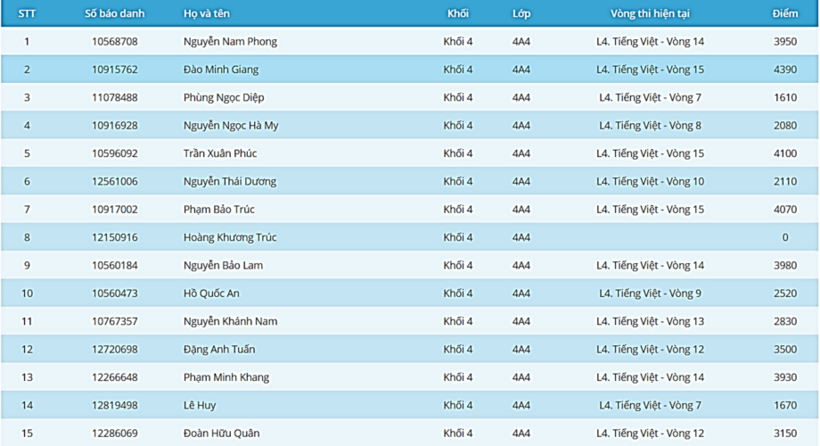Sort by the Điểm column header

pyautogui.click(x=785, y=14)
